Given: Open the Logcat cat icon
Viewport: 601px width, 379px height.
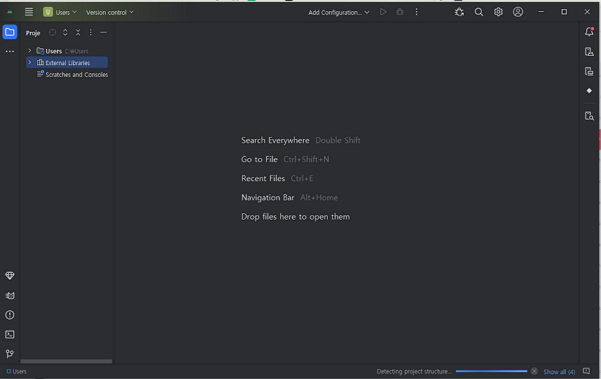Looking at the screenshot, I should tap(10, 295).
